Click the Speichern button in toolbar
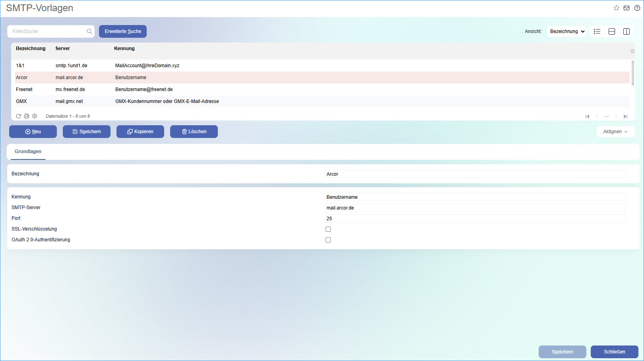The width and height of the screenshot is (644, 361). coord(87,132)
